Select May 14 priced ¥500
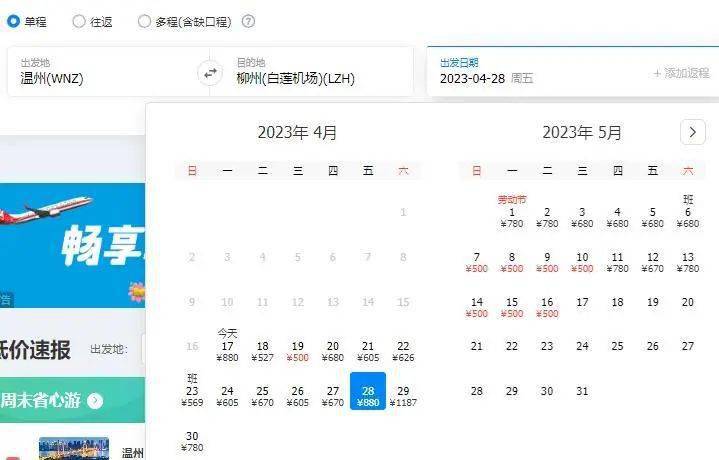 tap(477, 307)
